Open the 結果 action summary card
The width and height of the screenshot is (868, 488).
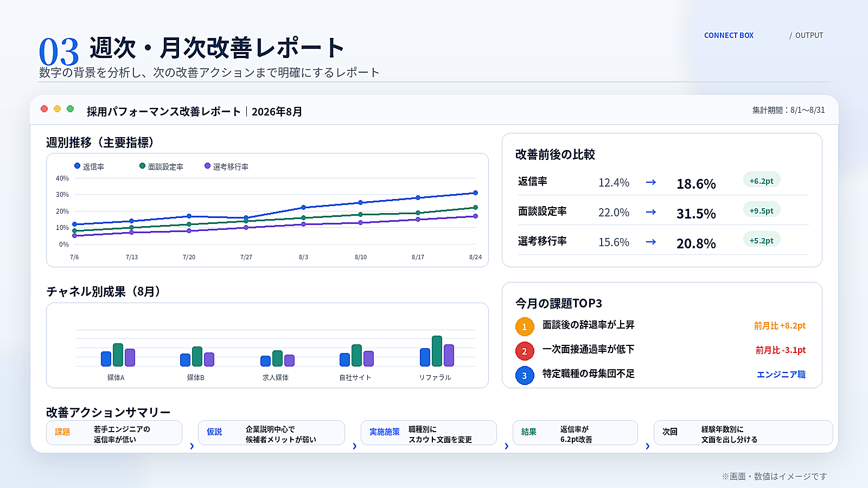click(575, 433)
